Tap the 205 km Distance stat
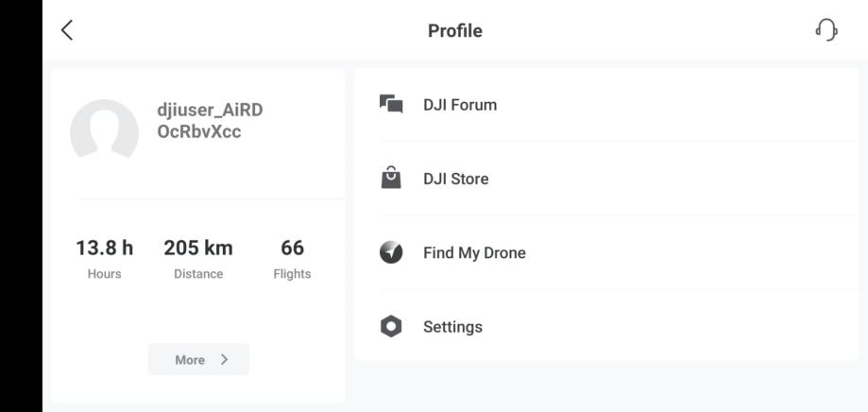 pyautogui.click(x=198, y=259)
